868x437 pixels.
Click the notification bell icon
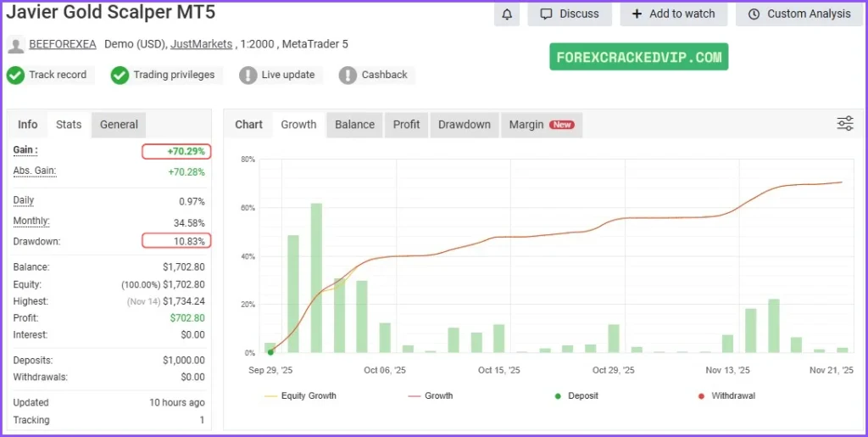[507, 14]
